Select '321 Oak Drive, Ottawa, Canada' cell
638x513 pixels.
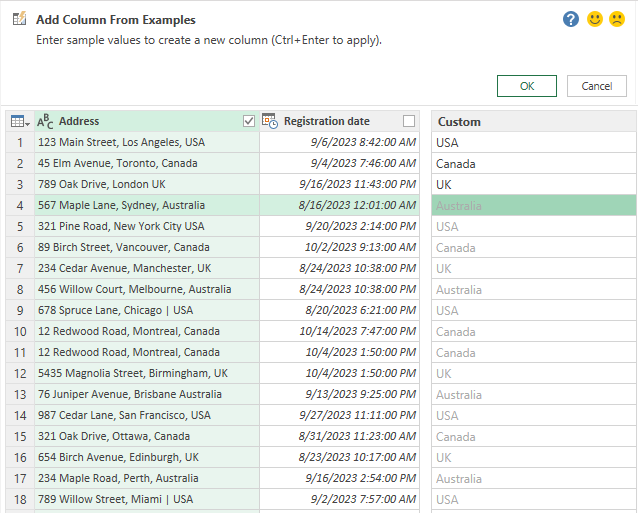click(147, 437)
